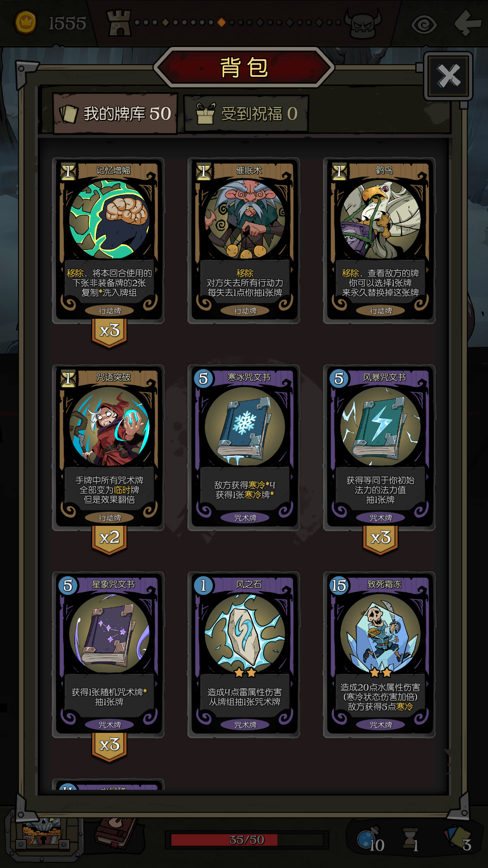The width and height of the screenshot is (488, 868).
Task: Pick the 风暴咒文书 lightning book card
Action: (380, 447)
